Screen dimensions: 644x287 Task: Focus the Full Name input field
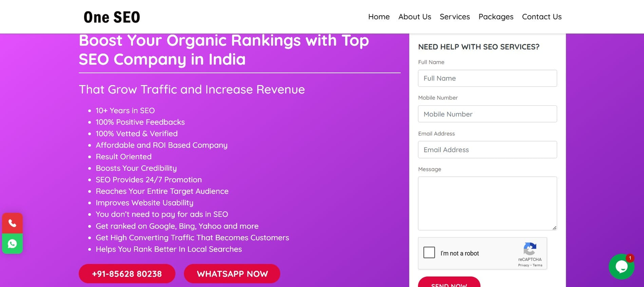487,78
